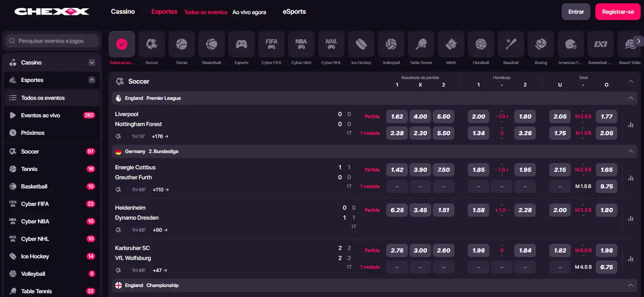The image size is (644, 297).
Task: Select the Cyber NHL category icon
Action: pos(331,44)
